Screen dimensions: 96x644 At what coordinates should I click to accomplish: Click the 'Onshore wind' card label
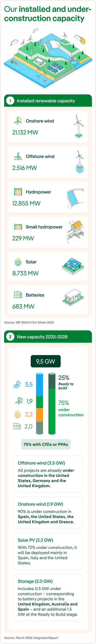click(x=40, y=121)
